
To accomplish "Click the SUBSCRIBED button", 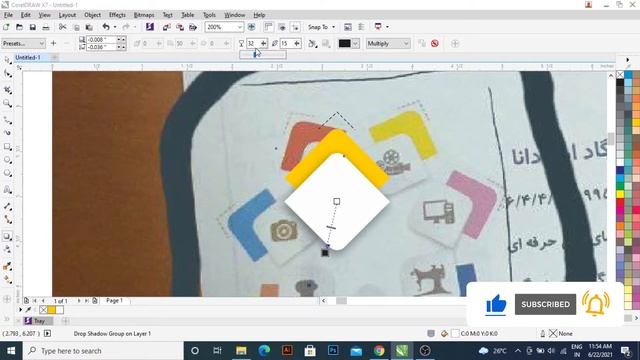I will (545, 304).
